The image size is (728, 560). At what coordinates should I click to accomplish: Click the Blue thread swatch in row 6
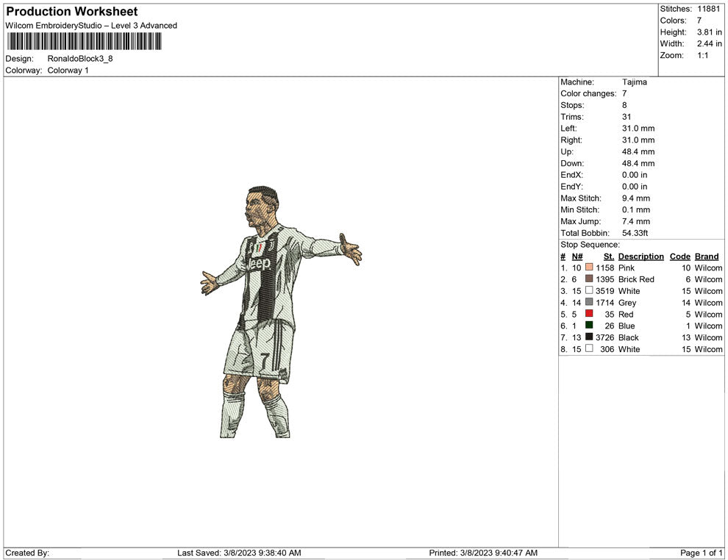click(x=589, y=326)
